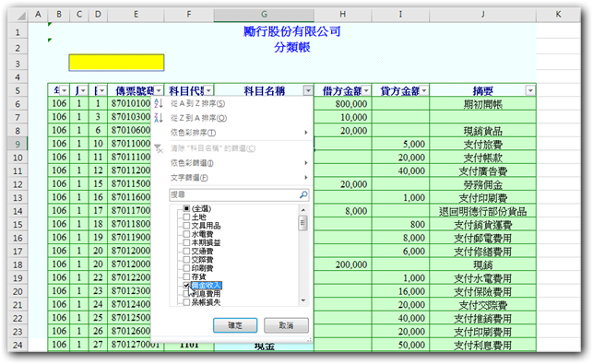Viewport: 593px width, 364px height.
Task: Open the 傳票號碼 column filter dropdown
Action: point(159,90)
